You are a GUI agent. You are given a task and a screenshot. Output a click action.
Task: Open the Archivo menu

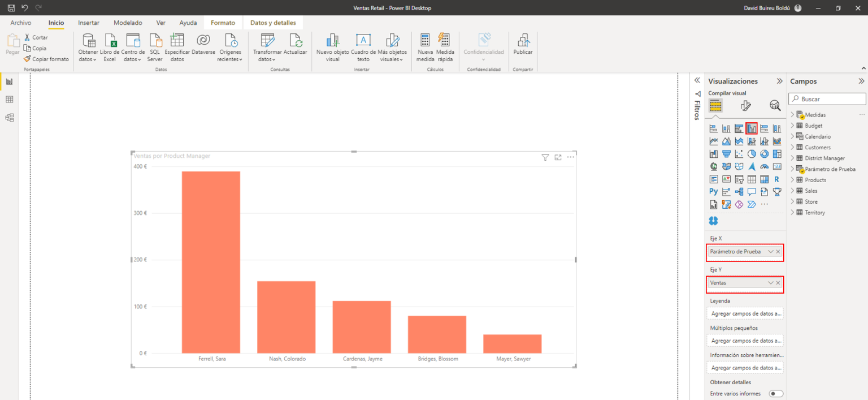point(21,23)
